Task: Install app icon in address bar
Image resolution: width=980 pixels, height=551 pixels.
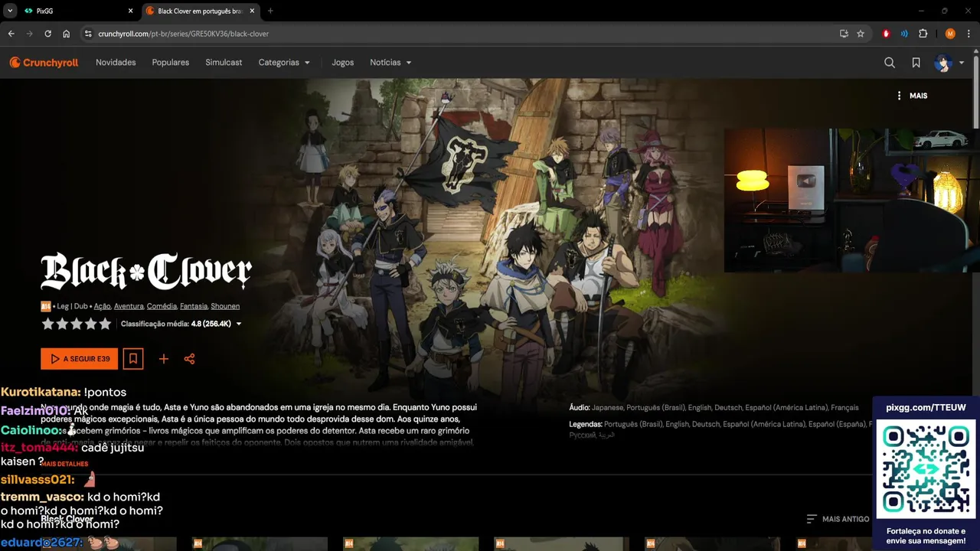Action: click(x=844, y=34)
